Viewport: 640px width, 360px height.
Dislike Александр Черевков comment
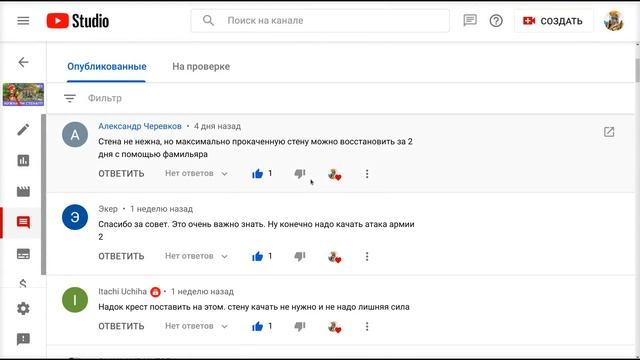pos(300,174)
